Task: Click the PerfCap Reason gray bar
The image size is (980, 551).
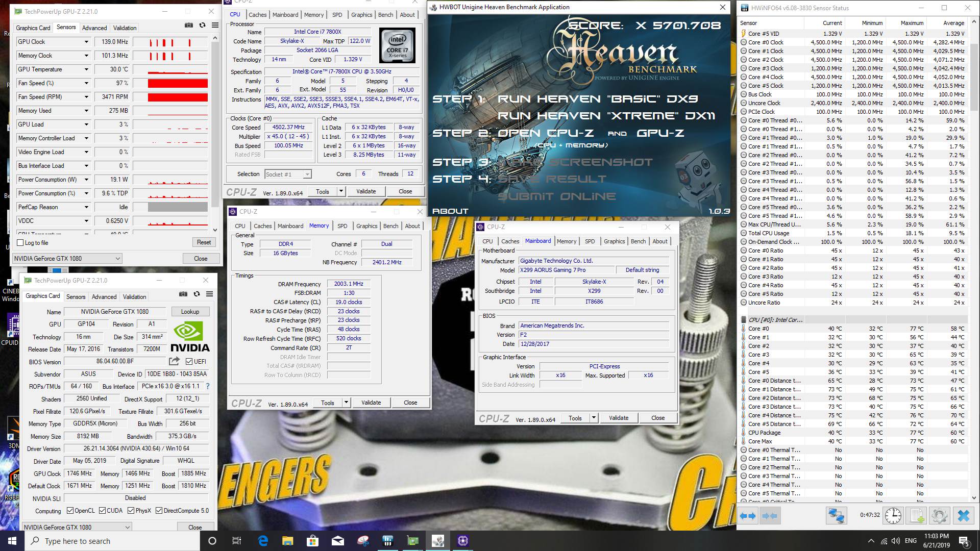Action: tap(178, 207)
